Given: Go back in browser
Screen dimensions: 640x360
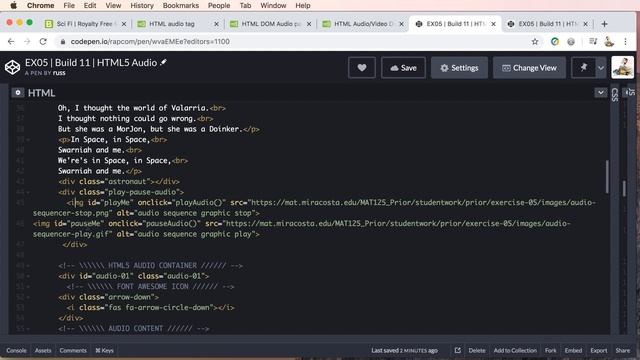Looking at the screenshot, I should coord(11,42).
